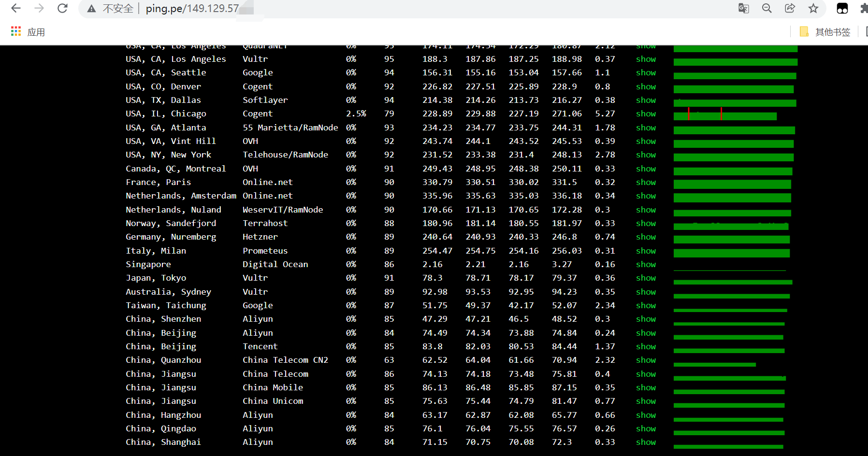Click show for Japan Tokyo row

[646, 278]
